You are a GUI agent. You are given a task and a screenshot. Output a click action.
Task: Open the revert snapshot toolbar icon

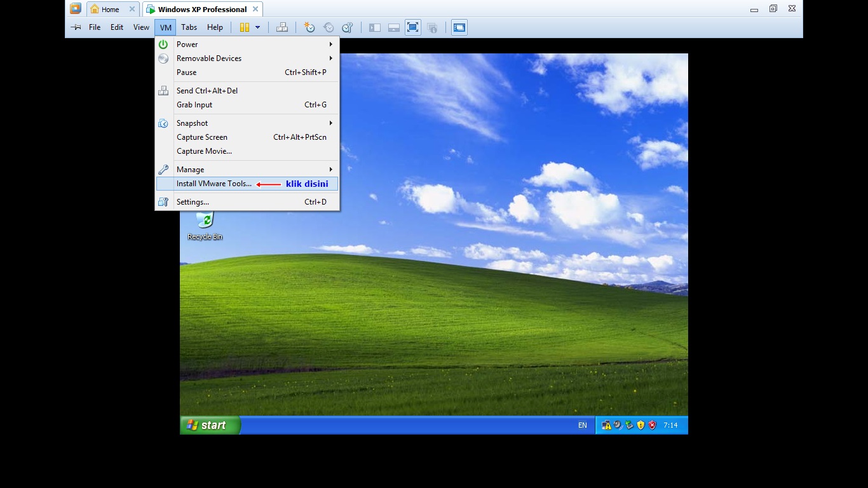click(x=329, y=27)
